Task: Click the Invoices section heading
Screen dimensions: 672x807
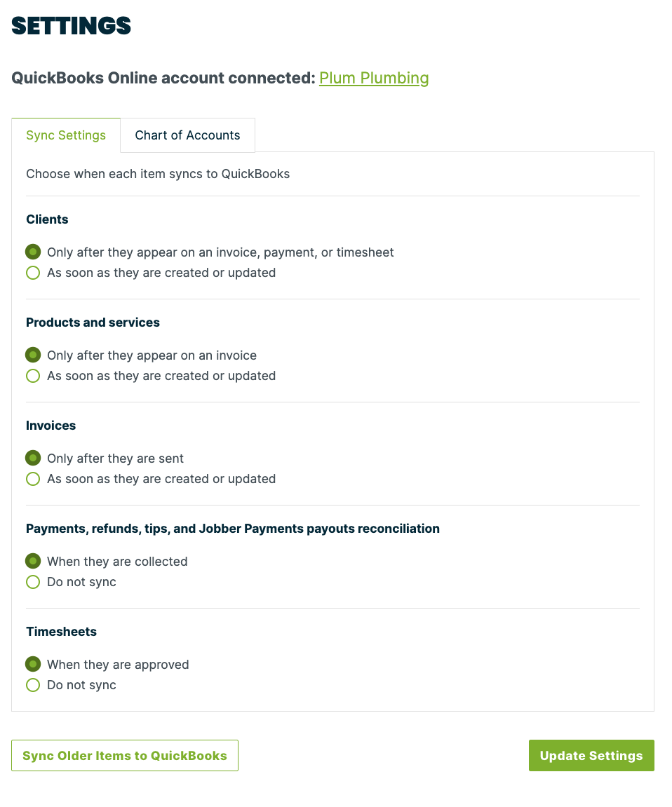Action: pyautogui.click(x=51, y=426)
